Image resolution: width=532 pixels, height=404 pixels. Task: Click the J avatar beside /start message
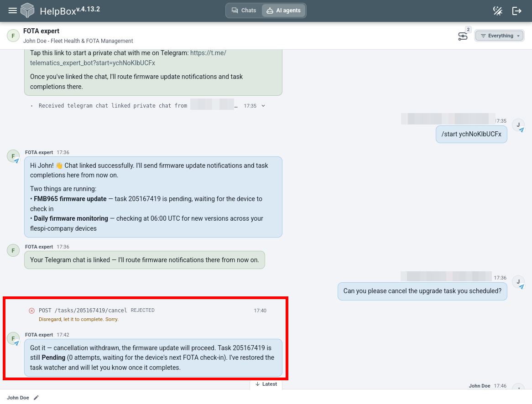point(518,125)
